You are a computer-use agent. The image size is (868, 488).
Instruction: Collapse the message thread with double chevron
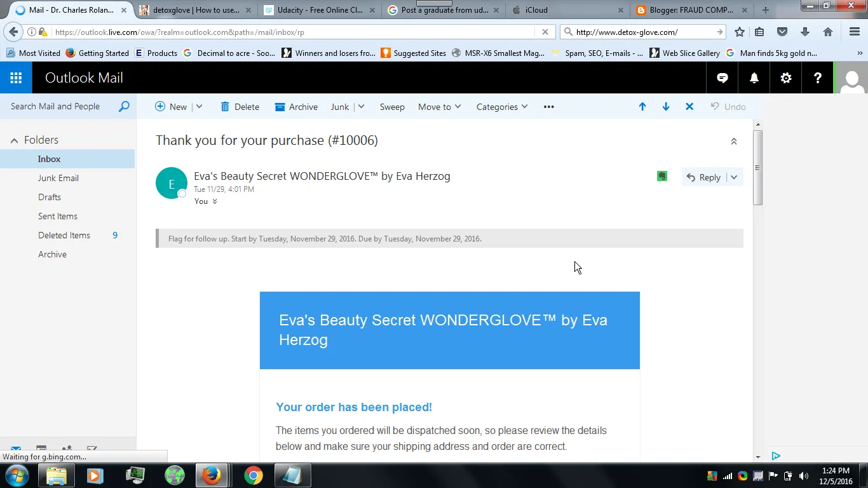(734, 141)
